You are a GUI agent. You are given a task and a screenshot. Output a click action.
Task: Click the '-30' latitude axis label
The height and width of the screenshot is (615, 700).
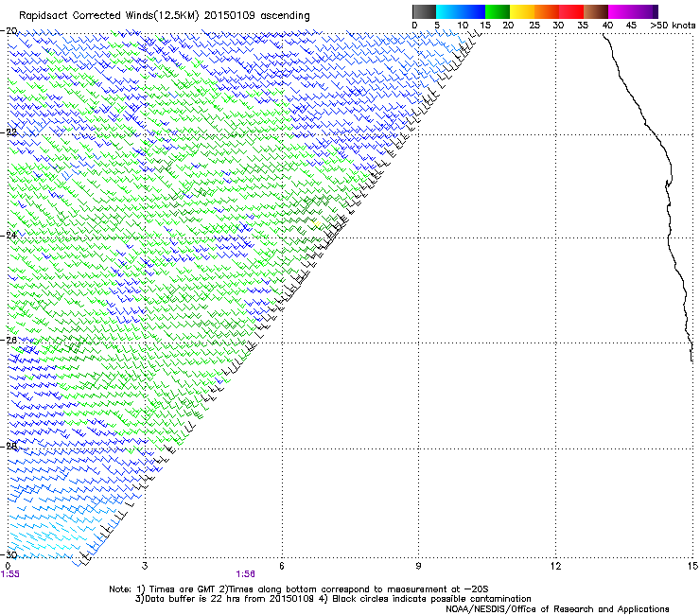coord(9,554)
